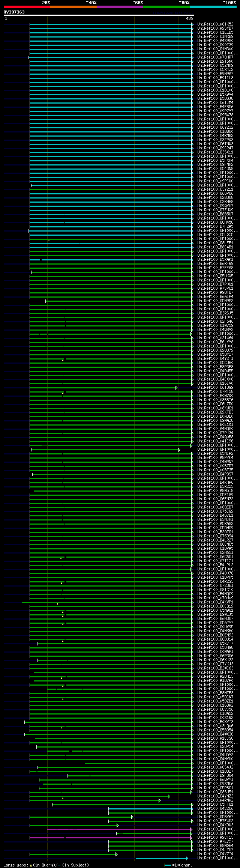240x868 pixels.
Task: Click the Large gaps legend text
Action: [x=46, y=865]
